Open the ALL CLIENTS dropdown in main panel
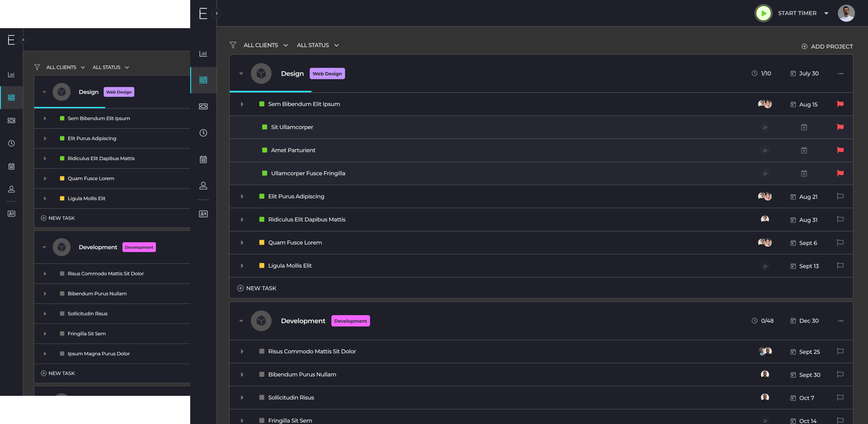 (266, 45)
